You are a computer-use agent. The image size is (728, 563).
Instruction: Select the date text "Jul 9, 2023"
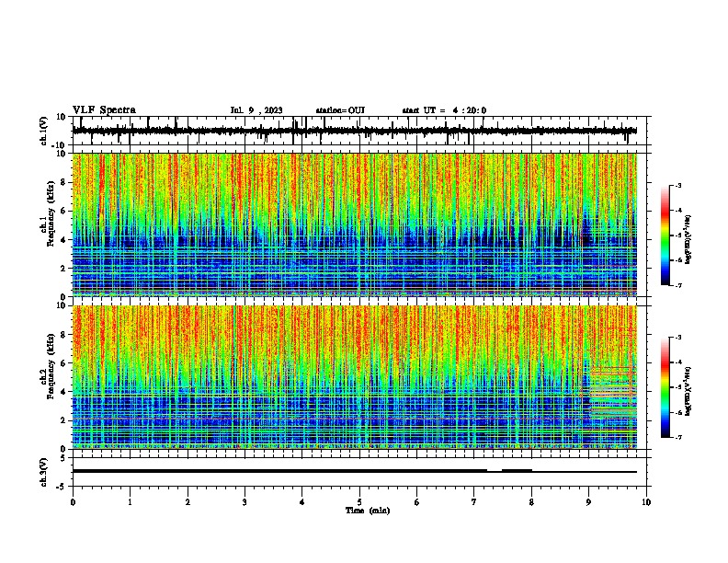tap(256, 110)
